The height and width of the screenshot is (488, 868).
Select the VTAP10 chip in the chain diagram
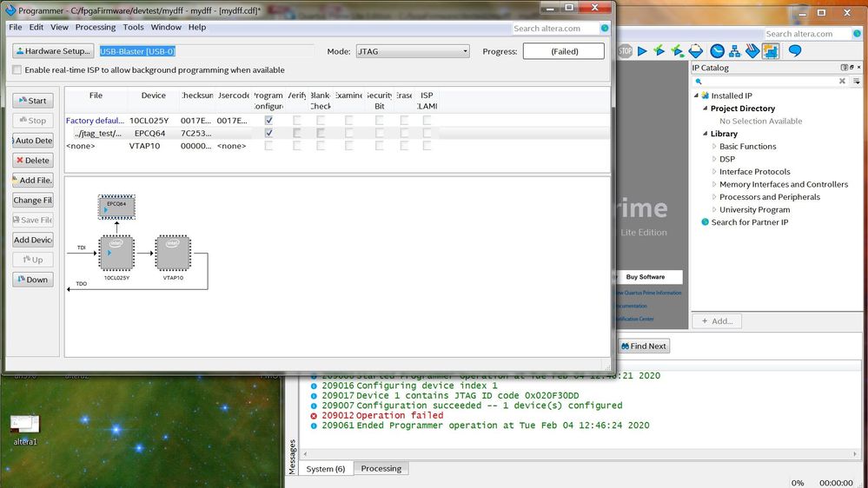(173, 253)
